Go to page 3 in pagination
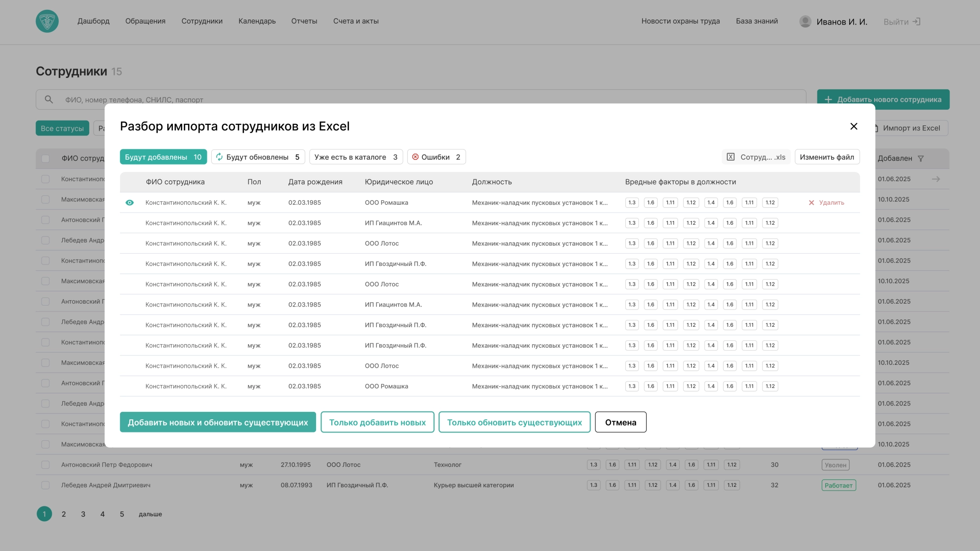The height and width of the screenshot is (551, 980). [x=83, y=514]
